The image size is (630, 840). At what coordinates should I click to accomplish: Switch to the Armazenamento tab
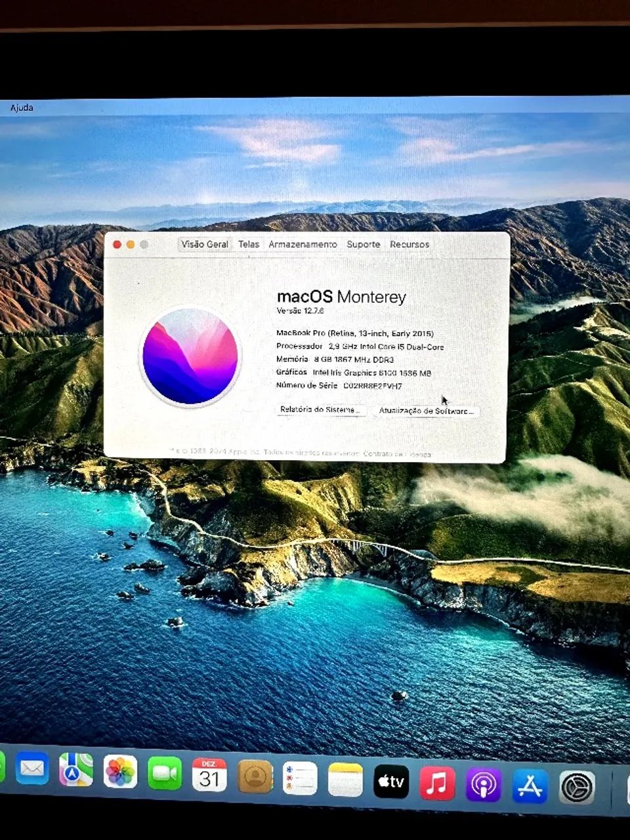[301, 244]
